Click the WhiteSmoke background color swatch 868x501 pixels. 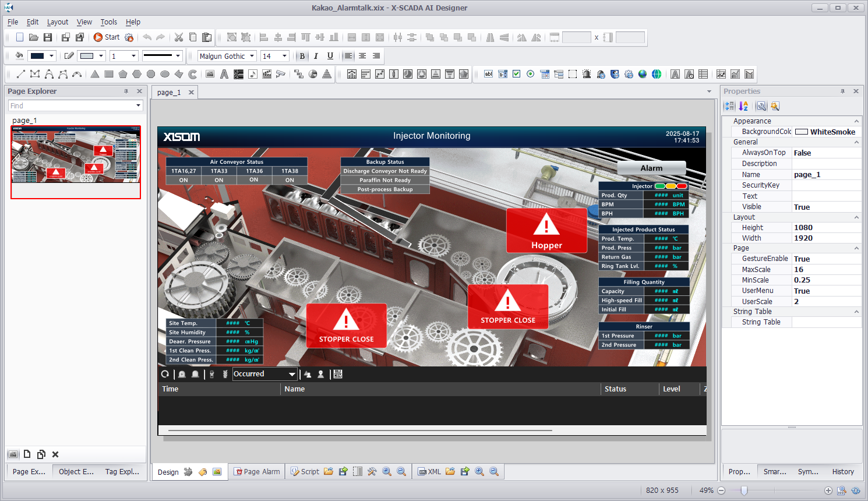802,132
